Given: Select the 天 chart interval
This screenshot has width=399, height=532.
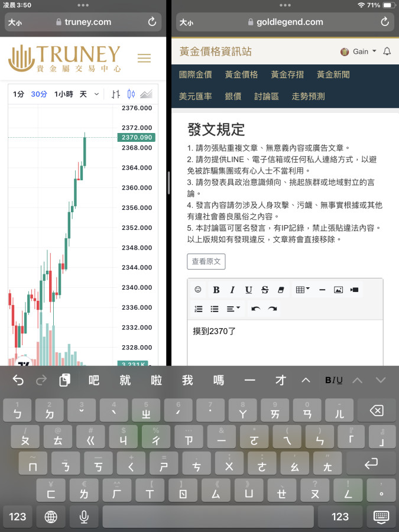Looking at the screenshot, I should 83,94.
